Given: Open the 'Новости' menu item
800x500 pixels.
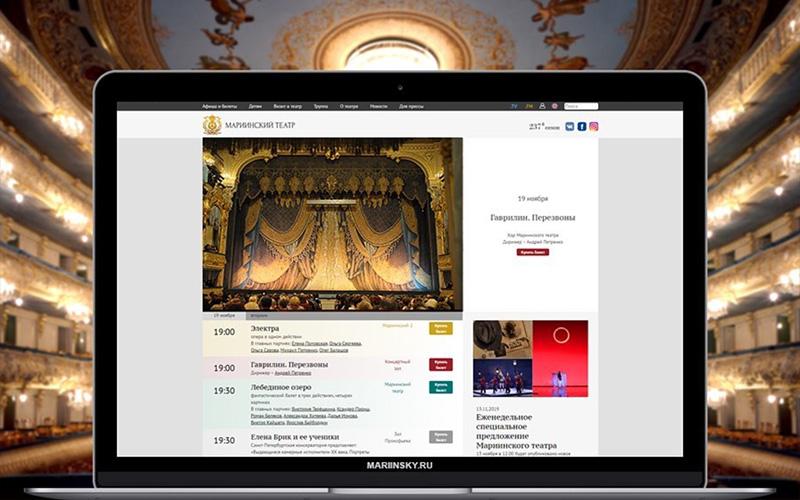Looking at the screenshot, I should pos(379,107).
